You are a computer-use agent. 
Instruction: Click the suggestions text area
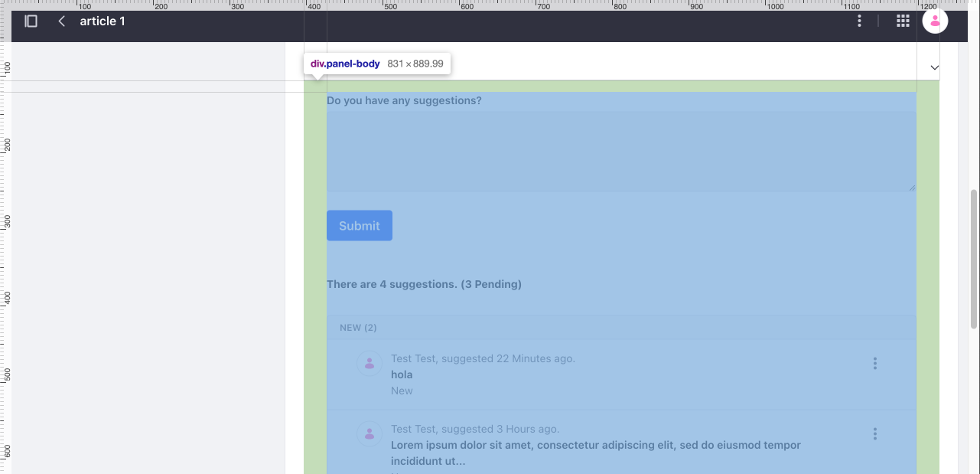[621, 152]
